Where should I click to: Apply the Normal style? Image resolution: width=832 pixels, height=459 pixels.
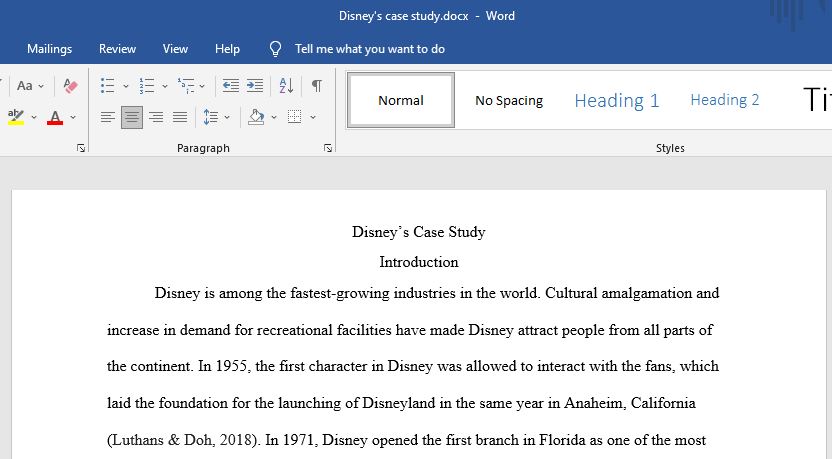click(401, 100)
